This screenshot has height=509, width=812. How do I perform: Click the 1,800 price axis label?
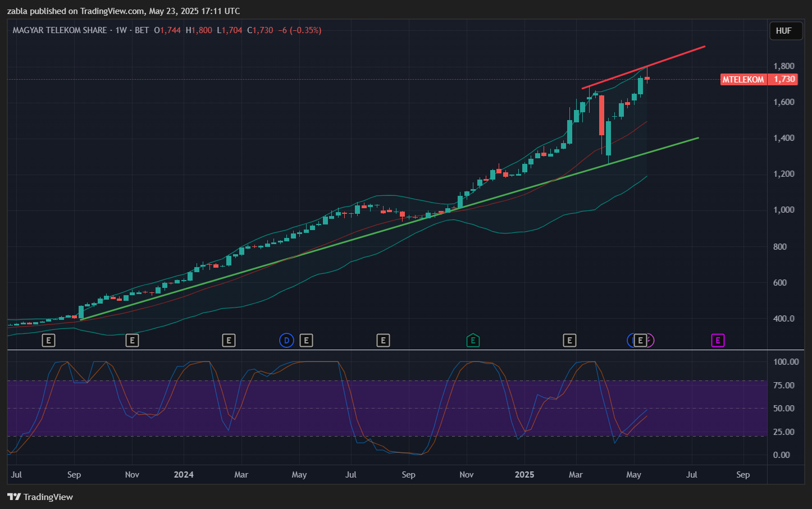[784, 66]
